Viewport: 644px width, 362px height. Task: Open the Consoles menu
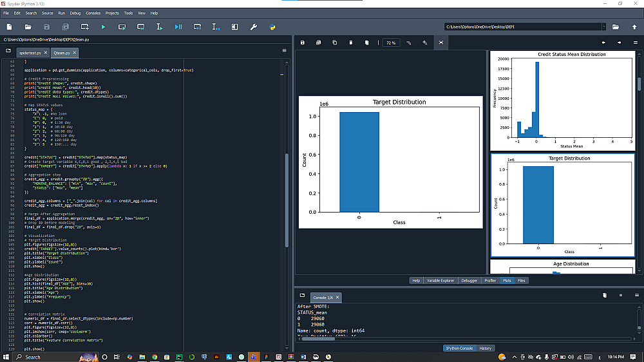tap(93, 13)
